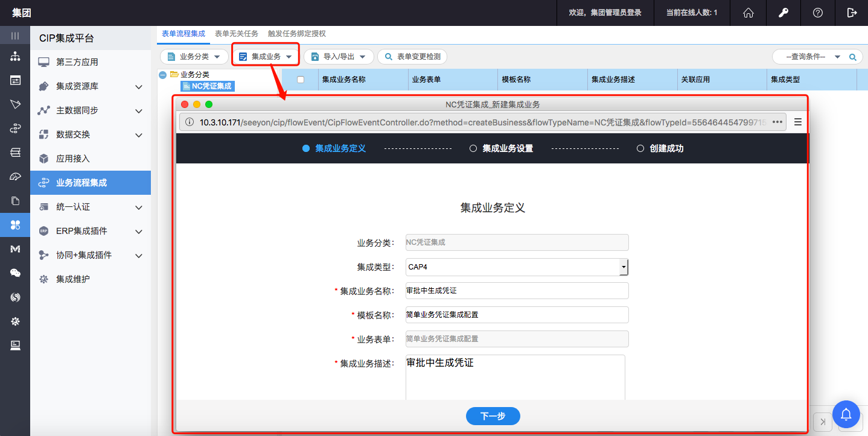Click the organization chart icon in left rail
Screen dimensions: 868x436
(x=15, y=57)
